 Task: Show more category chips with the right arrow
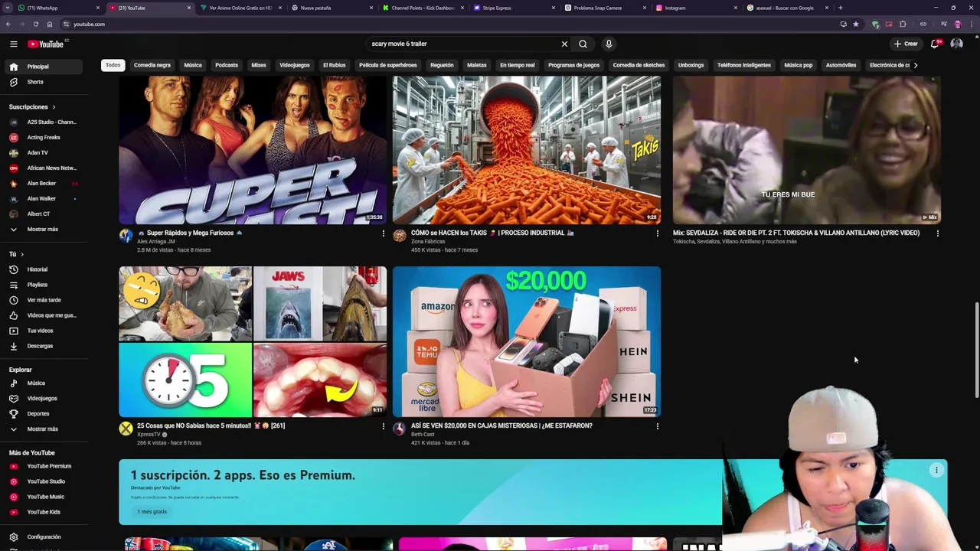point(916,65)
